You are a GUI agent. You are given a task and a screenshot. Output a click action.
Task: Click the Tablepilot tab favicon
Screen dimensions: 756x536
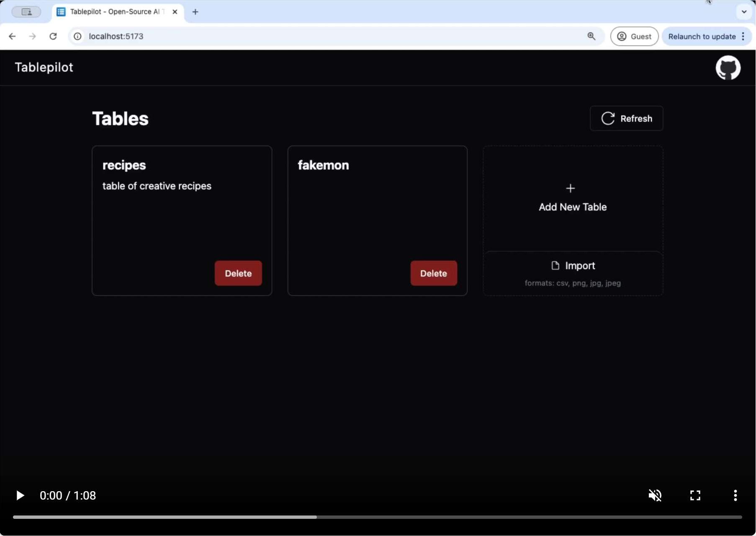pos(61,12)
